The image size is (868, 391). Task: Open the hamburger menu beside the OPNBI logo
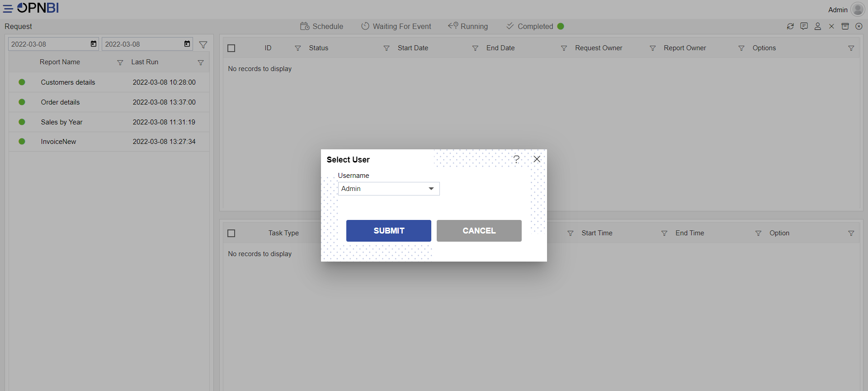(x=8, y=9)
